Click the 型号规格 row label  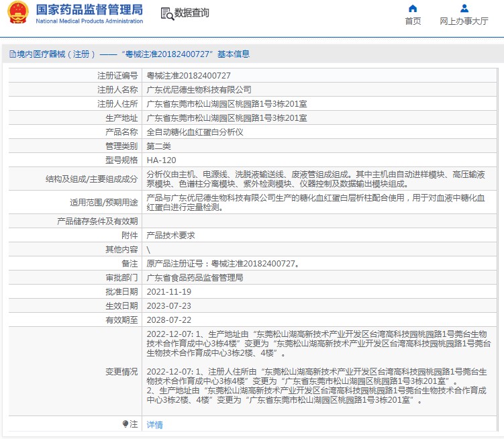pos(121,160)
